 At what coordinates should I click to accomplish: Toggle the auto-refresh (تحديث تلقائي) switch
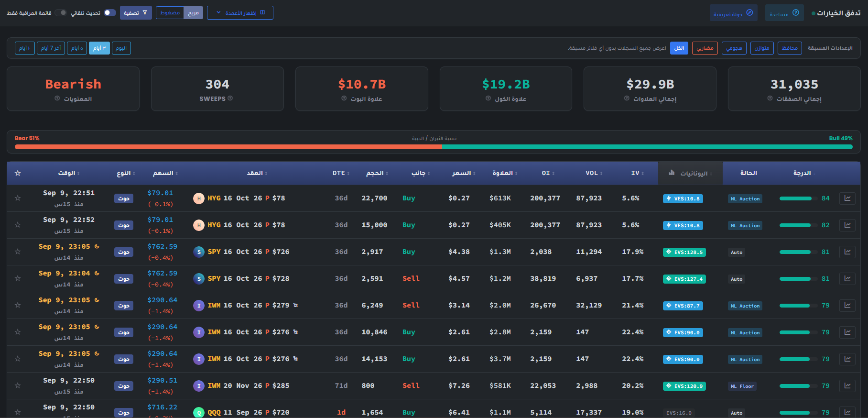[x=110, y=13]
